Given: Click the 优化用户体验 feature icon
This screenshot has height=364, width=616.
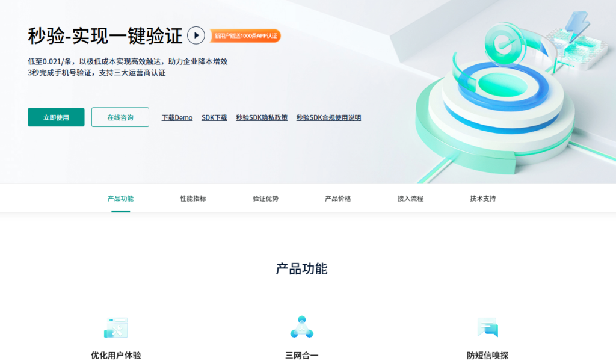Looking at the screenshot, I should (x=117, y=328).
